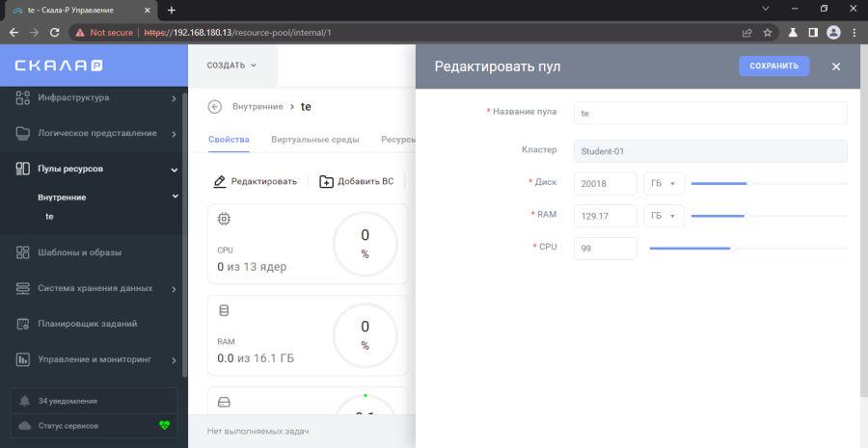Select the Свойства tab
This screenshot has height=448, width=868.
click(x=229, y=140)
